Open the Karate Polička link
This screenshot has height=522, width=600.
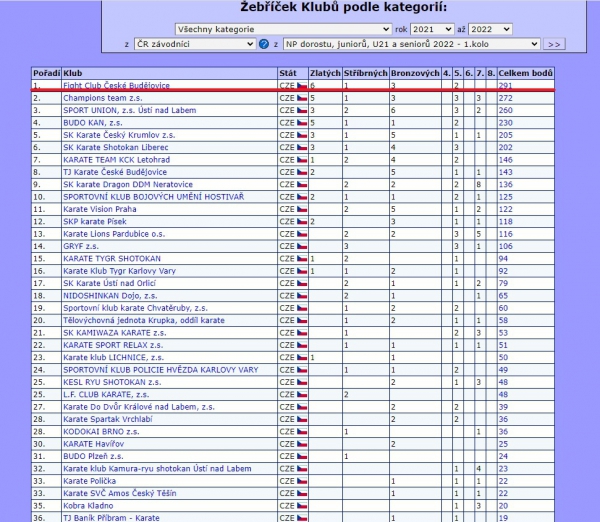coord(90,481)
